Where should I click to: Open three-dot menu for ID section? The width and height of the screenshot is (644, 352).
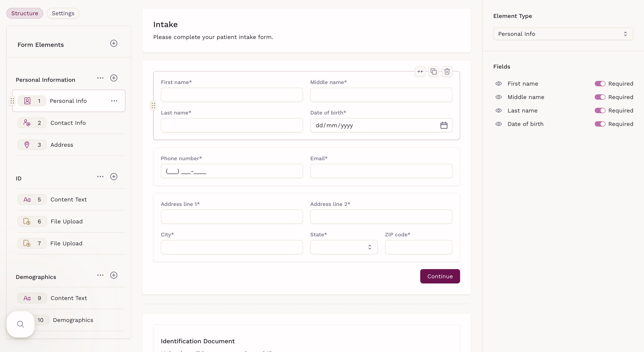pyautogui.click(x=100, y=177)
